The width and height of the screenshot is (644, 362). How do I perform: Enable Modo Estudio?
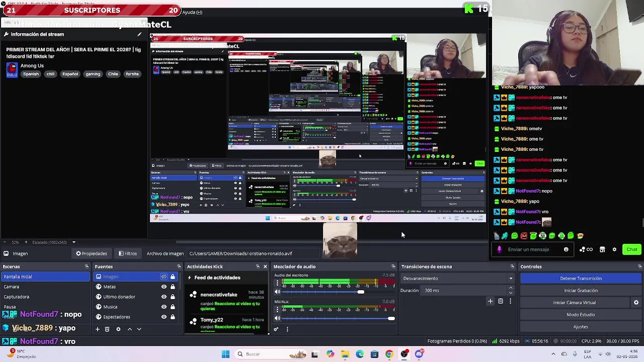pos(581,315)
